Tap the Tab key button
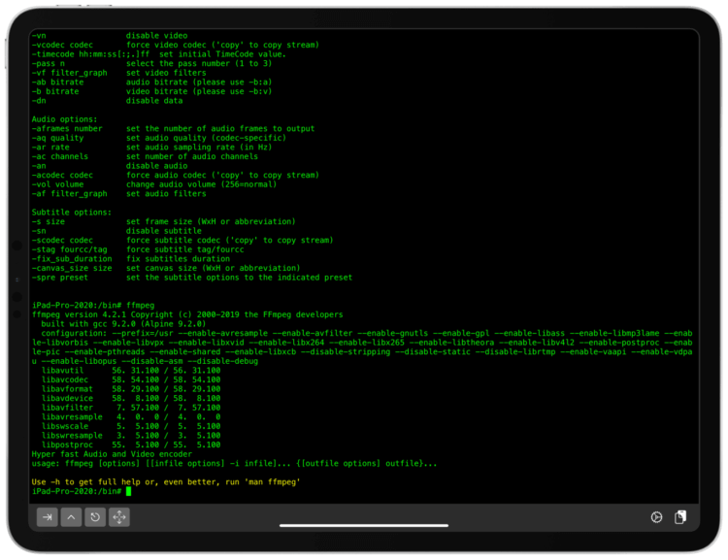This screenshot has height=560, width=728. pyautogui.click(x=48, y=517)
